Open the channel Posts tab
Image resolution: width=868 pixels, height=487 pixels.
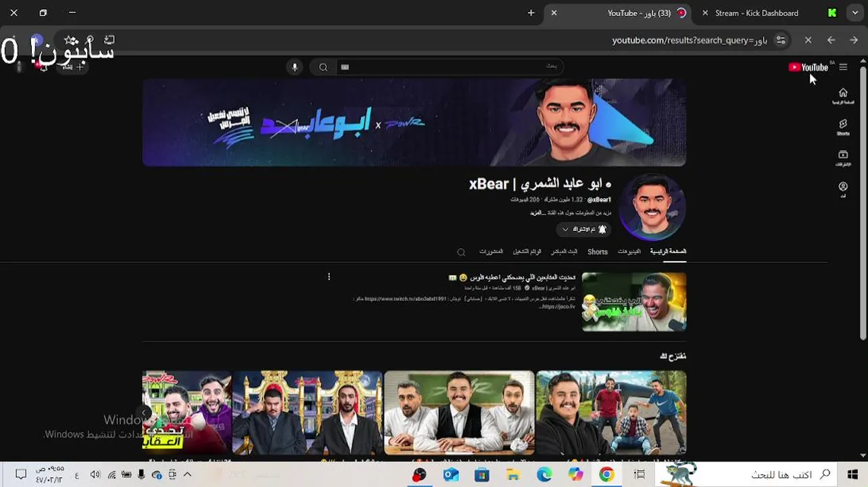point(491,252)
